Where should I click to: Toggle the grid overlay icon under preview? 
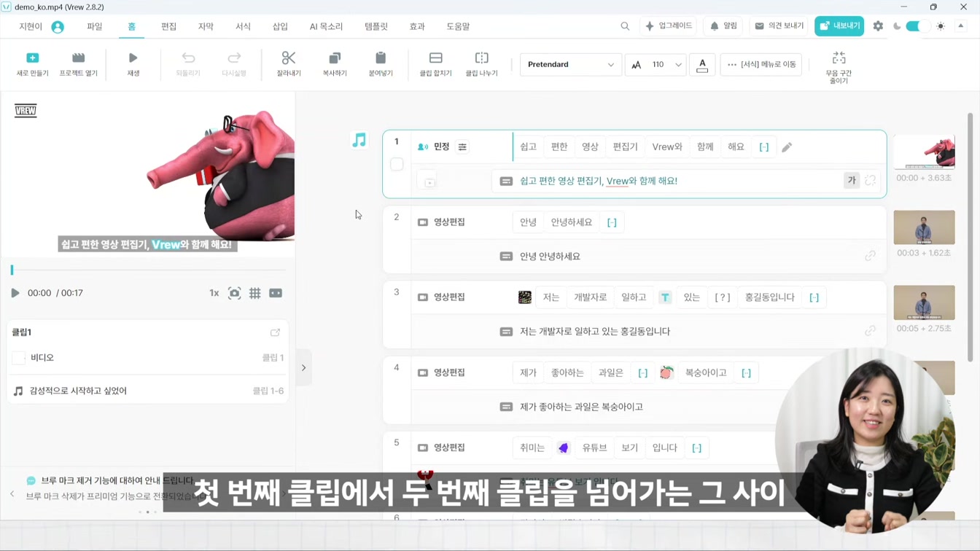click(x=254, y=293)
